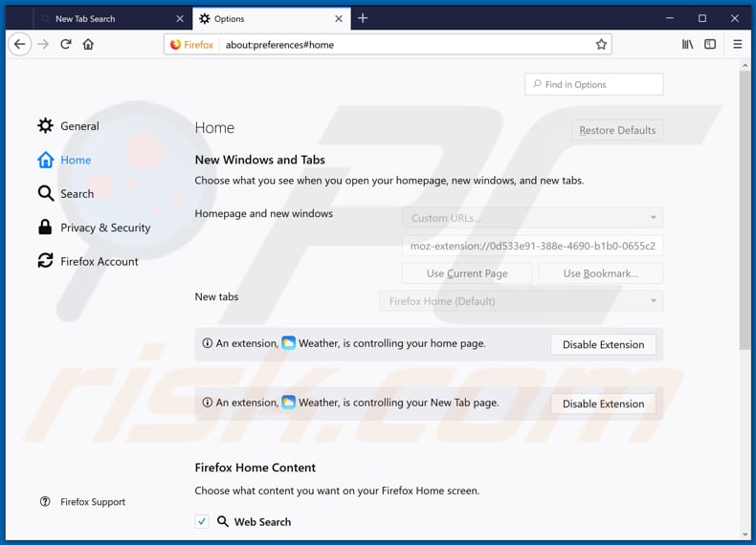This screenshot has height=545, width=756.
Task: Minimize the Firefox window
Action: point(670,18)
